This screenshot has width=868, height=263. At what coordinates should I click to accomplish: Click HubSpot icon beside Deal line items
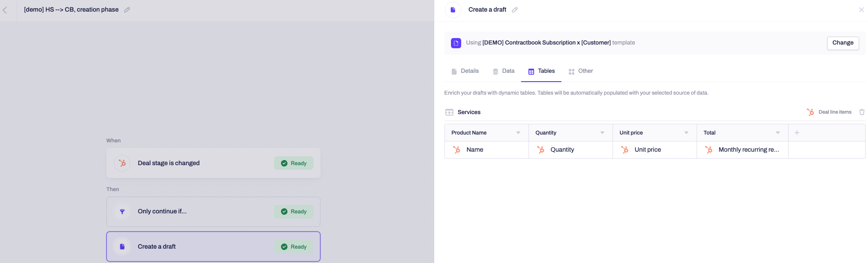pyautogui.click(x=810, y=112)
